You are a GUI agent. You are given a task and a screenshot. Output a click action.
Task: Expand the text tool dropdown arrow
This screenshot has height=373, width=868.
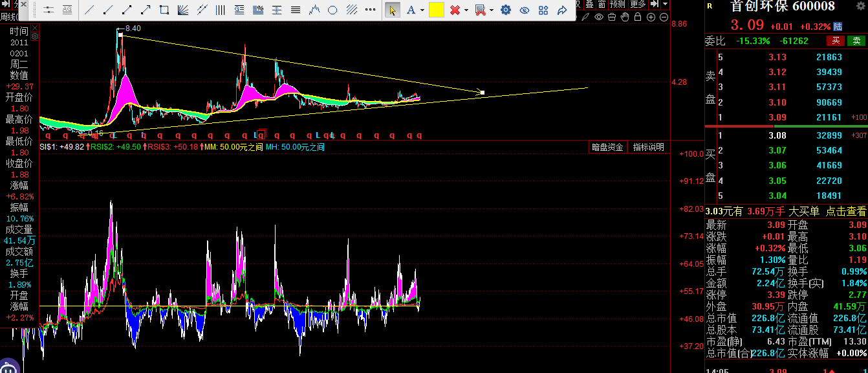[x=422, y=10]
